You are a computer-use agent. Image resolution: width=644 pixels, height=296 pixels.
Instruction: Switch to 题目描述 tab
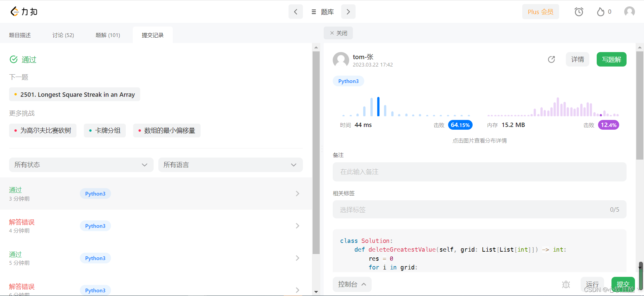pyautogui.click(x=20, y=35)
